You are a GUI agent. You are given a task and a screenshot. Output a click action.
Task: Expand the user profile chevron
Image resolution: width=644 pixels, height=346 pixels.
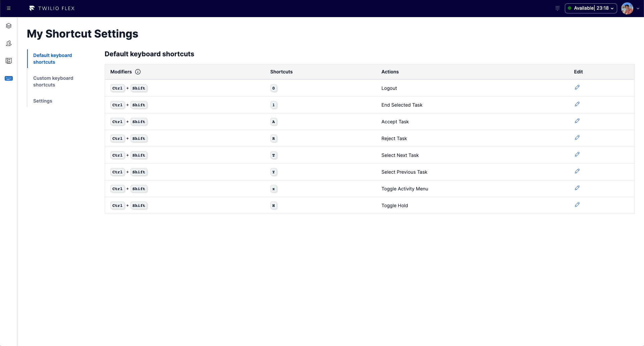[x=638, y=9]
